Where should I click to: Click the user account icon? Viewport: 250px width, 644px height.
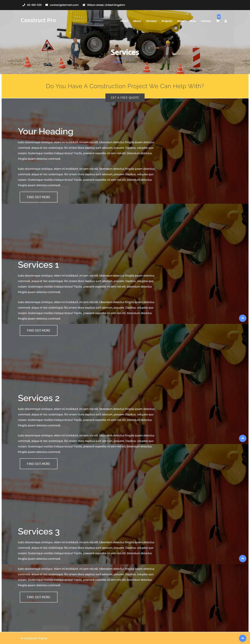click(225, 21)
